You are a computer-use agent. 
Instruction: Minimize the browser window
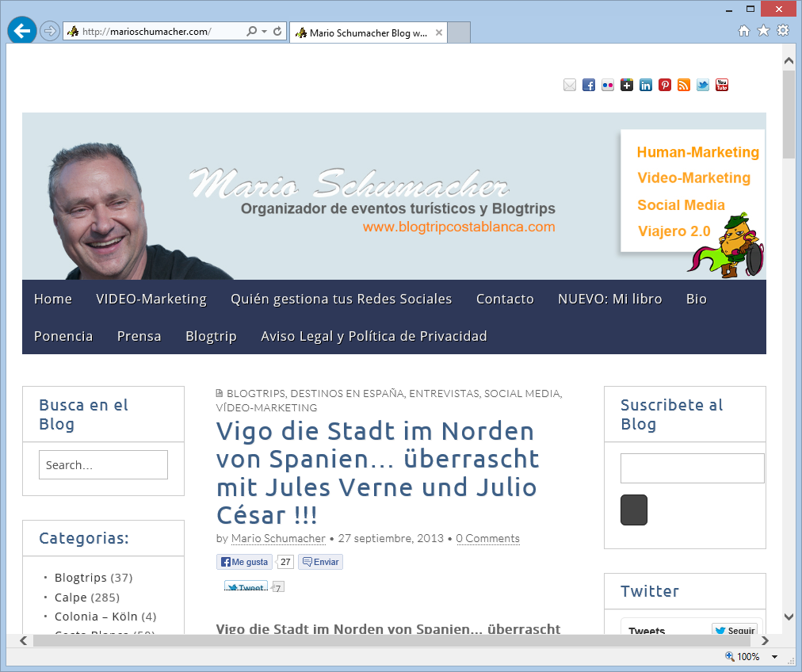pos(729,10)
